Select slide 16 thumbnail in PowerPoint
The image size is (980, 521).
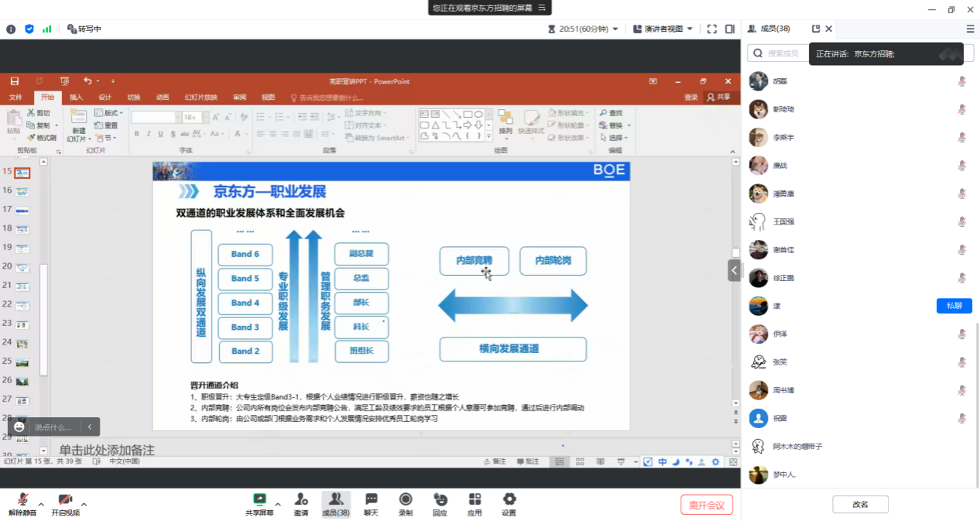(22, 191)
